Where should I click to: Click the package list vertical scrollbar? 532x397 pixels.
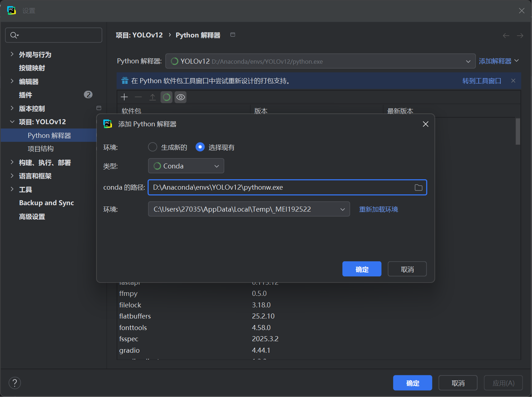point(518,131)
